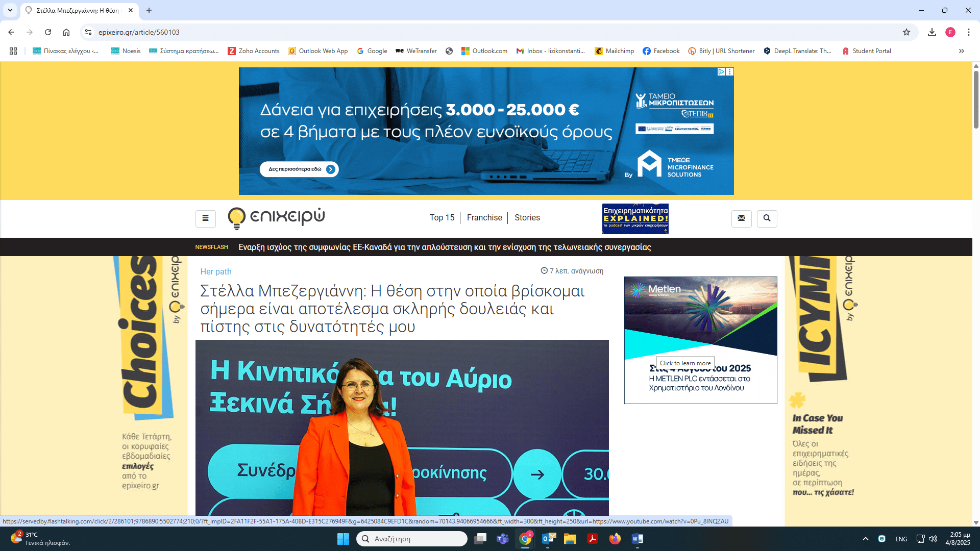Open Chrome downloads icon
Viewport: 980px width, 551px height.
932,32
